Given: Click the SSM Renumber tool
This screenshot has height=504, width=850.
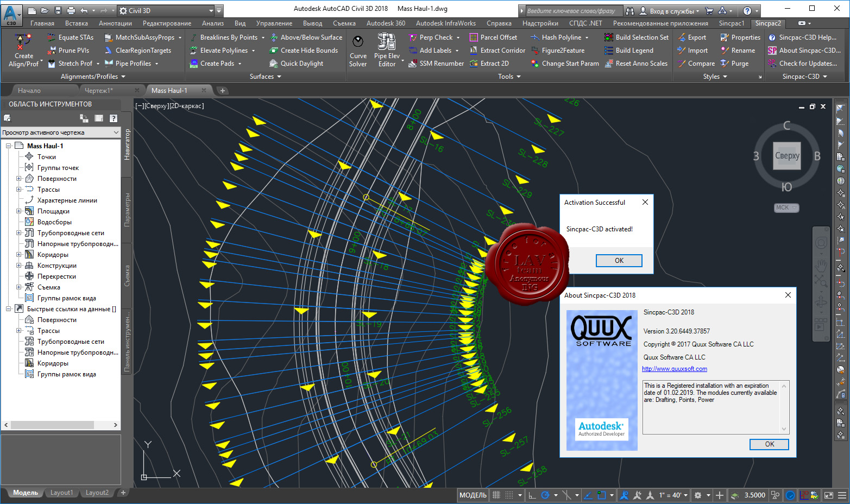Looking at the screenshot, I should pos(436,64).
